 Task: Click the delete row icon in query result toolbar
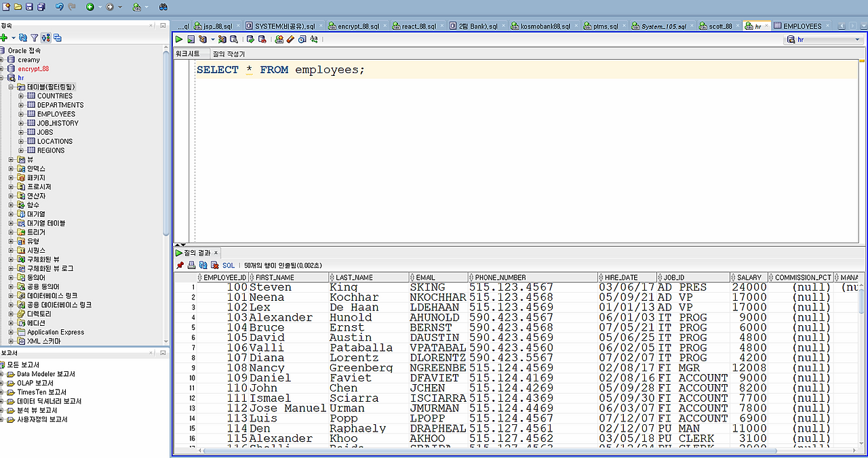click(x=214, y=265)
